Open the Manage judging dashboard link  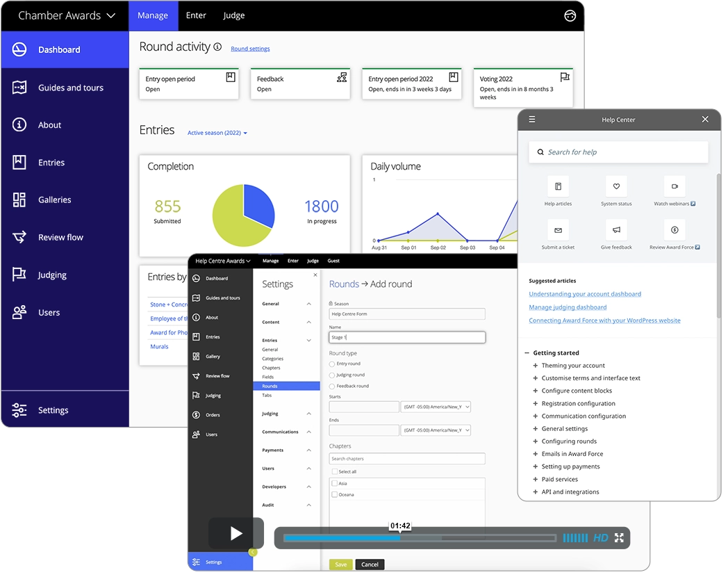(568, 307)
